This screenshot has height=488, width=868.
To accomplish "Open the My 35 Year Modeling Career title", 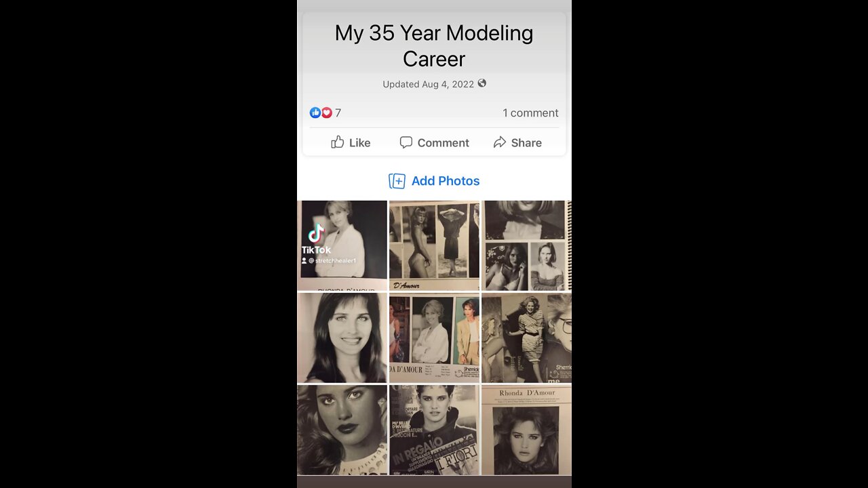I will pos(434,45).
